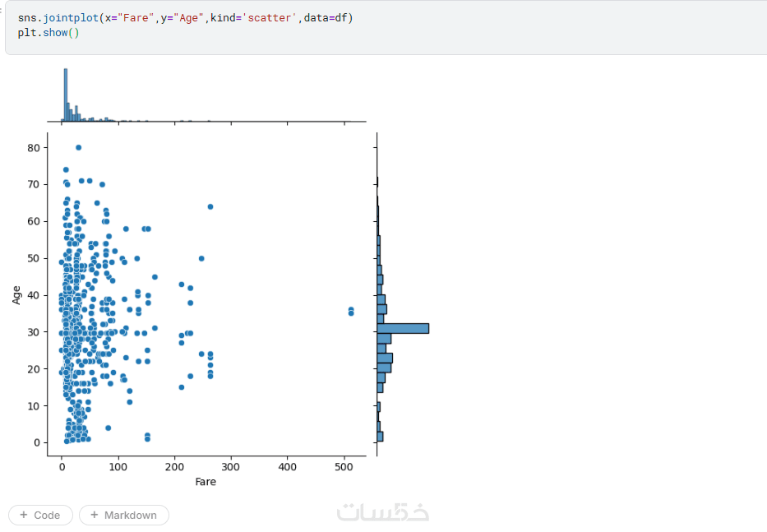The width and height of the screenshot is (767, 532).
Task: Click the plt.show() line of code
Action: [49, 33]
